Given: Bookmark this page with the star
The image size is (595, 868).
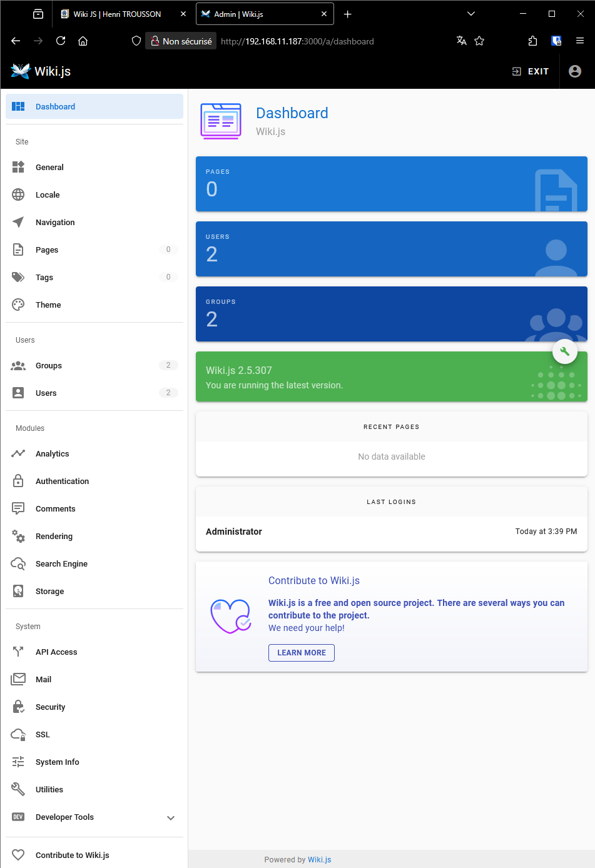Looking at the screenshot, I should click(479, 41).
